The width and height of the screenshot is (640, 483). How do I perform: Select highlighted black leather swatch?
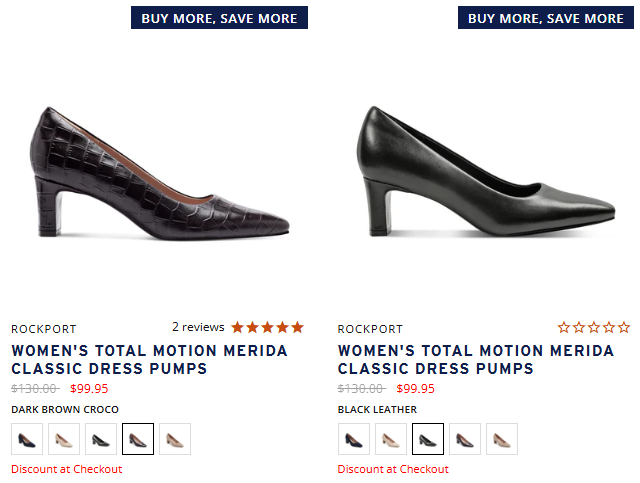(428, 439)
